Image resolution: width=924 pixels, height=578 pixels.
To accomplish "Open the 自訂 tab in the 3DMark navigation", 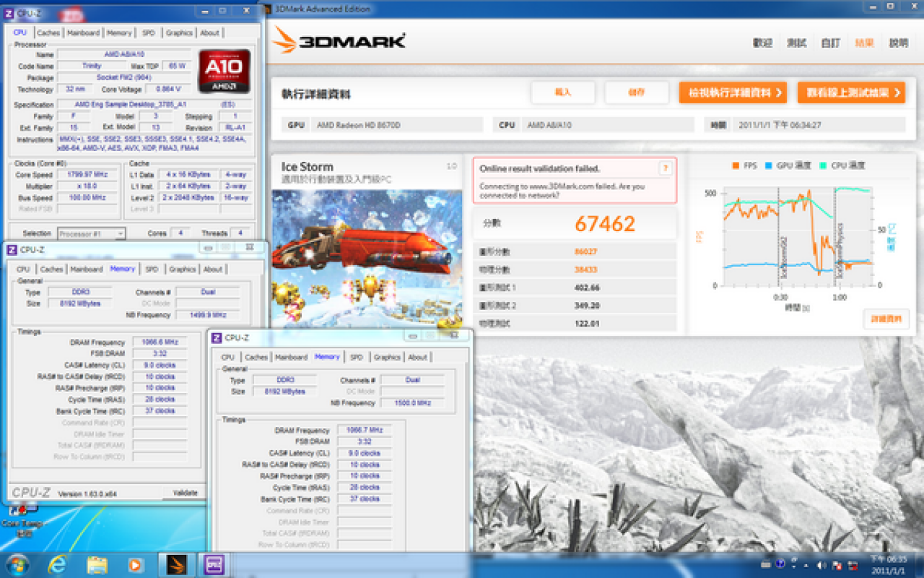I will coord(831,43).
